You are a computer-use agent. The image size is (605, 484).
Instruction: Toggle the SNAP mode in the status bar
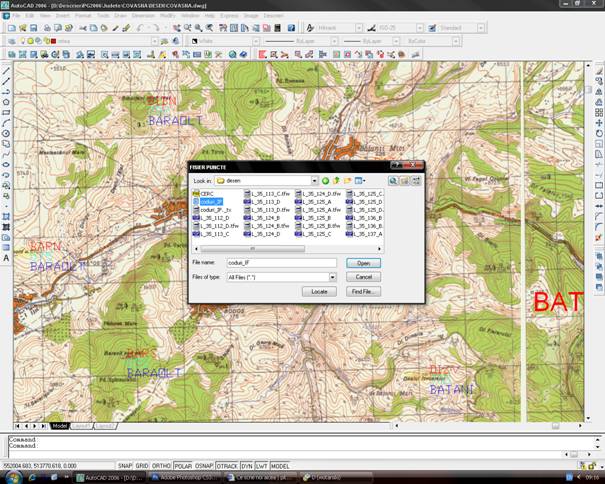(125, 466)
